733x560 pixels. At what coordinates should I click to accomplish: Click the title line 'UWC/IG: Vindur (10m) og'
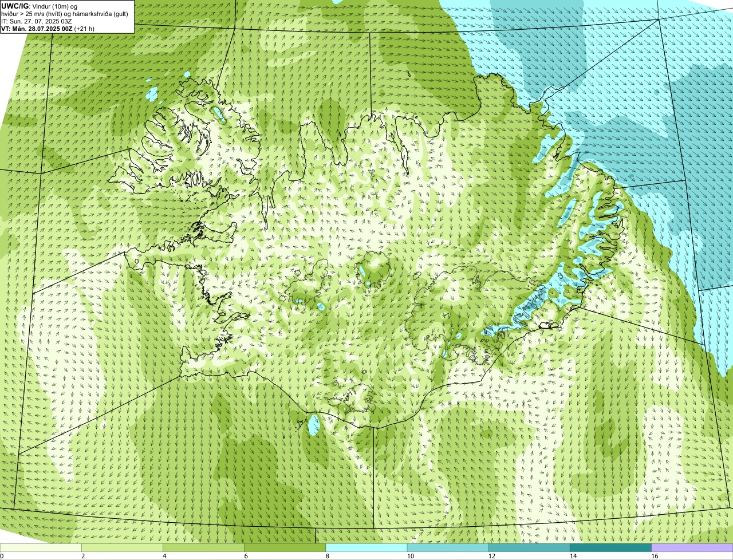pos(40,6)
